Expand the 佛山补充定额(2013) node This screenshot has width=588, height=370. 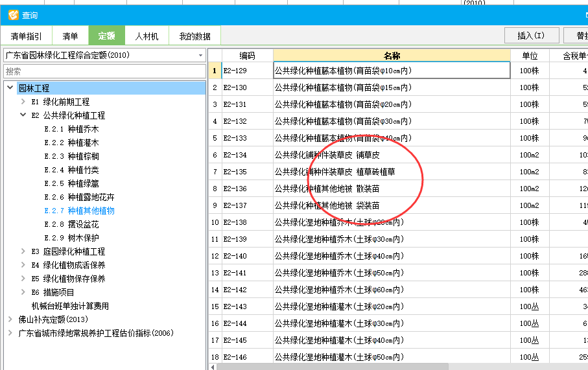(x=10, y=319)
